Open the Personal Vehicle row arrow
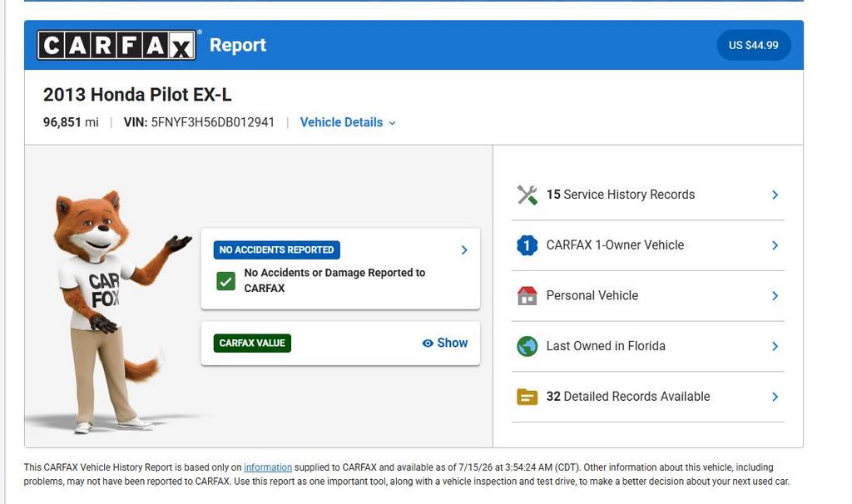The image size is (852, 504). point(775,295)
